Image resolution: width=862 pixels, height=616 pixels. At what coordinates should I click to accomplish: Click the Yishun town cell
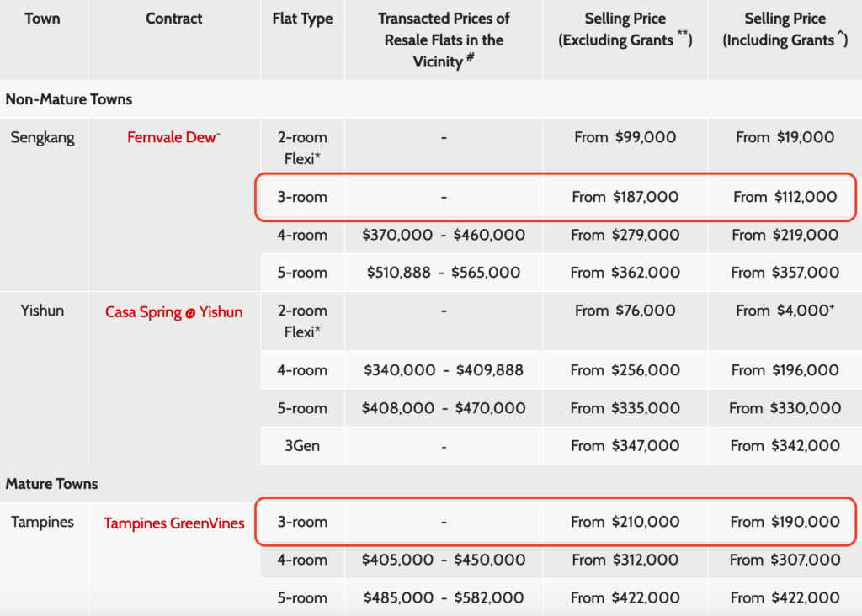point(42,311)
